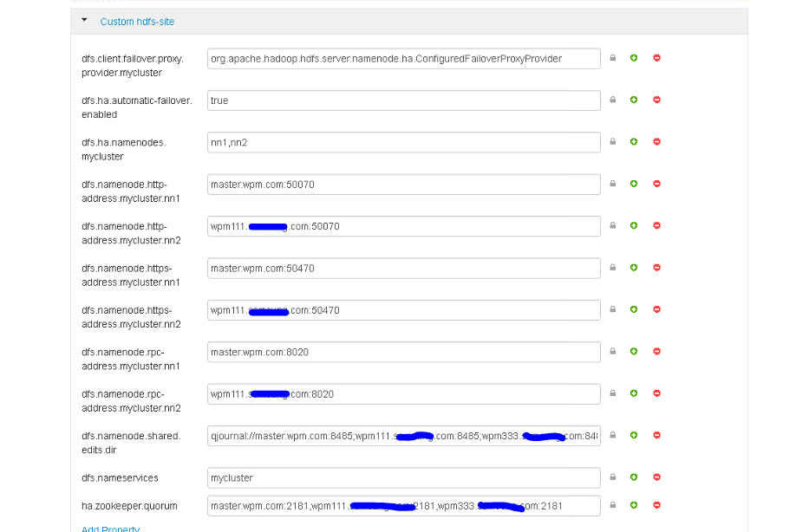This screenshot has height=532, width=809.
Task: Click the red remove icon for dfs.ha.namenodes.mycluster
Action: coord(656,142)
